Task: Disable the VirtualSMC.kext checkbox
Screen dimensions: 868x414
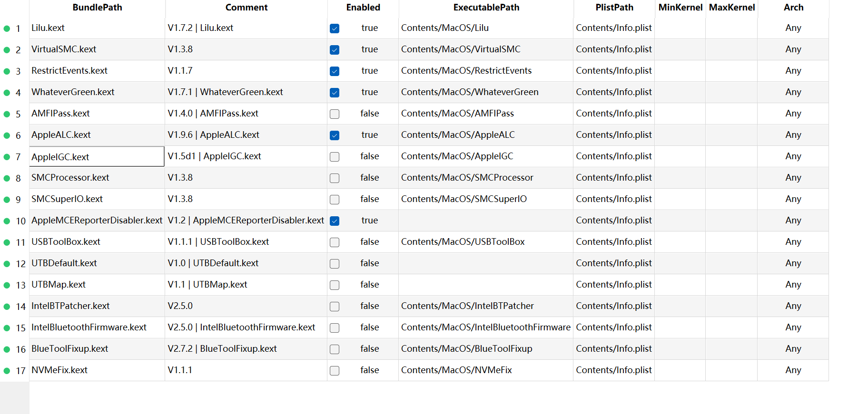Action: (x=335, y=50)
